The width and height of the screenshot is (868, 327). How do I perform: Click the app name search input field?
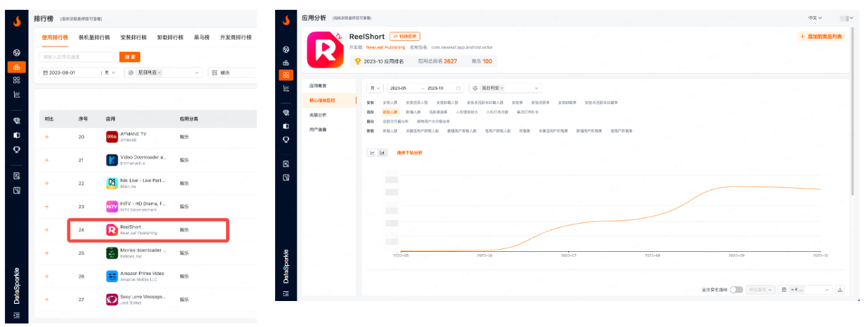[x=79, y=57]
